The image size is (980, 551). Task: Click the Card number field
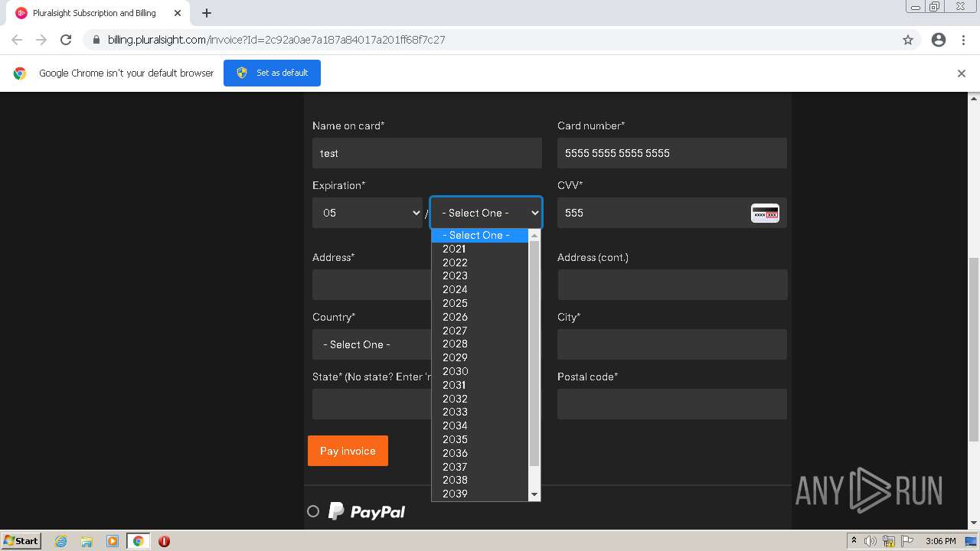click(x=672, y=153)
